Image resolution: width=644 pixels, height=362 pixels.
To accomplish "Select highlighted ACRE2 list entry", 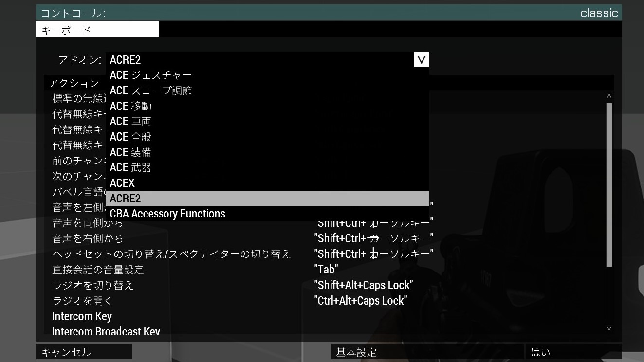I will (x=267, y=199).
